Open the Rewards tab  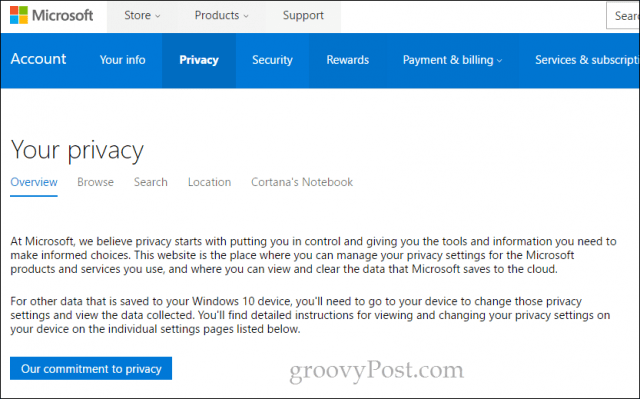click(x=347, y=60)
